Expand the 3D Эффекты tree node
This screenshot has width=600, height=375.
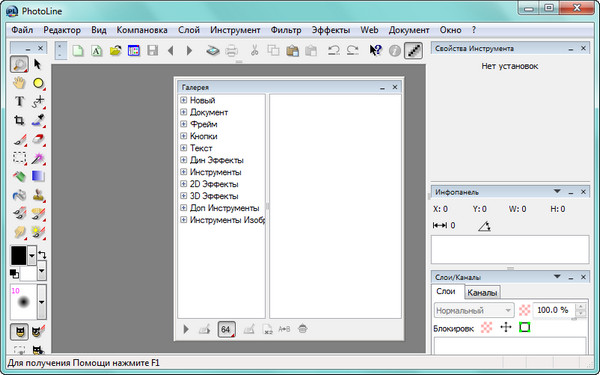(x=184, y=196)
